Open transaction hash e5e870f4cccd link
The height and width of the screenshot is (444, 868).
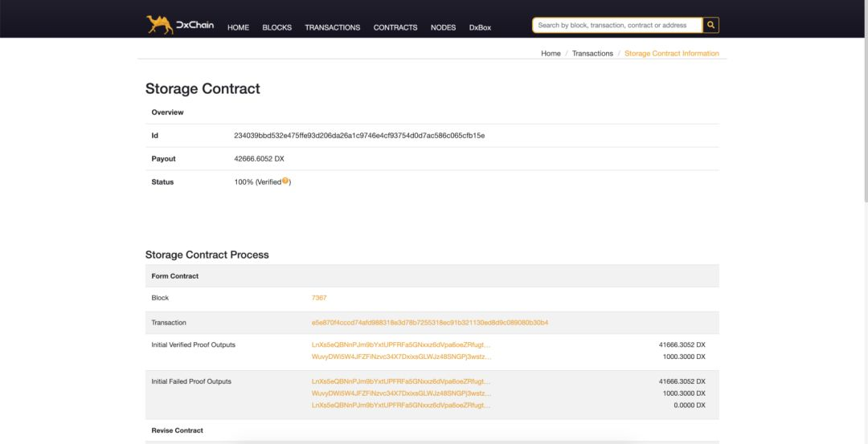tap(430, 322)
